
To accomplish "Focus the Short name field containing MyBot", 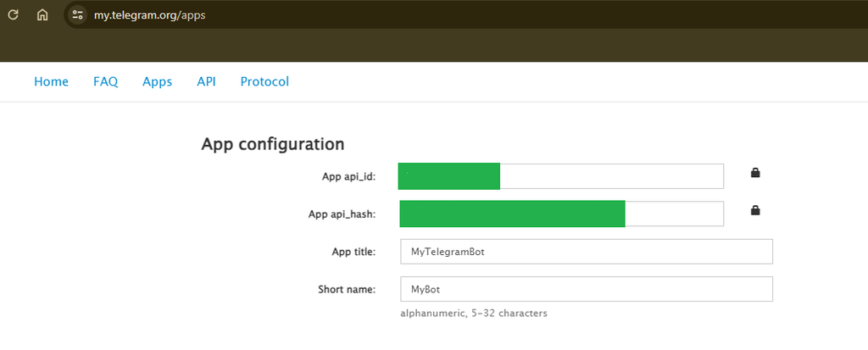I will coord(586,289).
